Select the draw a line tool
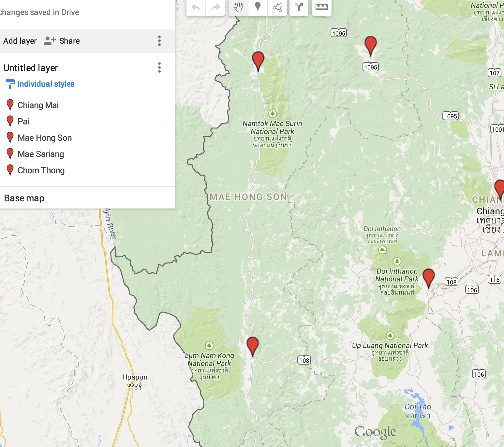 (x=277, y=7)
